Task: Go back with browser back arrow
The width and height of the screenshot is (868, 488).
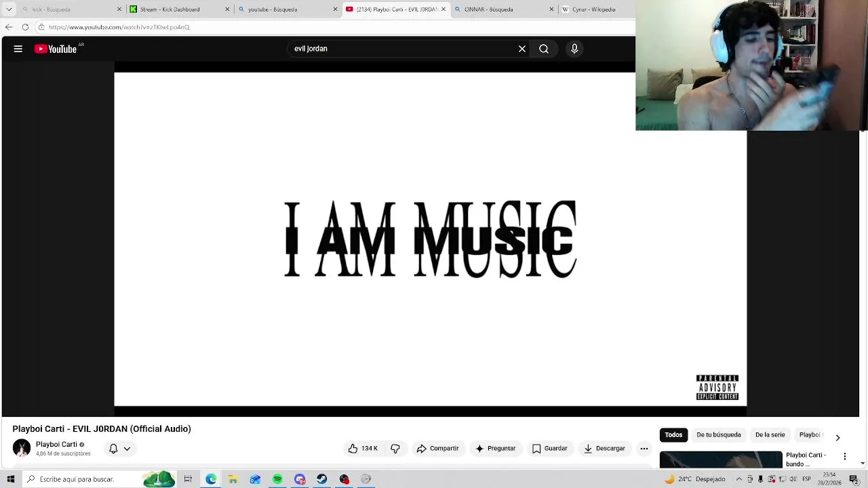Action: coord(9,27)
